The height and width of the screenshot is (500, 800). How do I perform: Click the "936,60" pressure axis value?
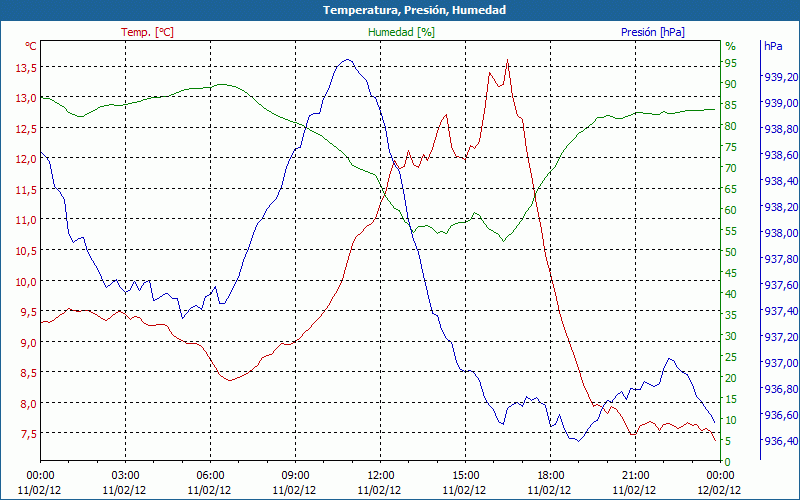tap(781, 415)
